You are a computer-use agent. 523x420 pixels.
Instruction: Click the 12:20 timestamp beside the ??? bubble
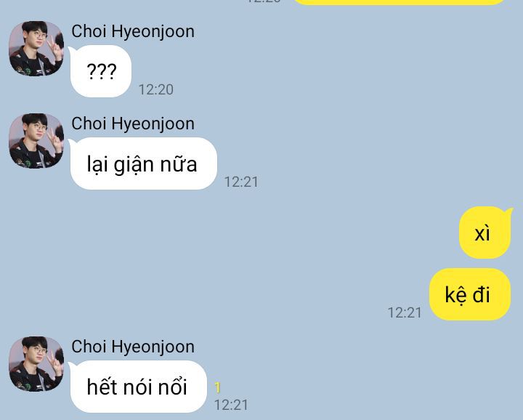point(156,89)
